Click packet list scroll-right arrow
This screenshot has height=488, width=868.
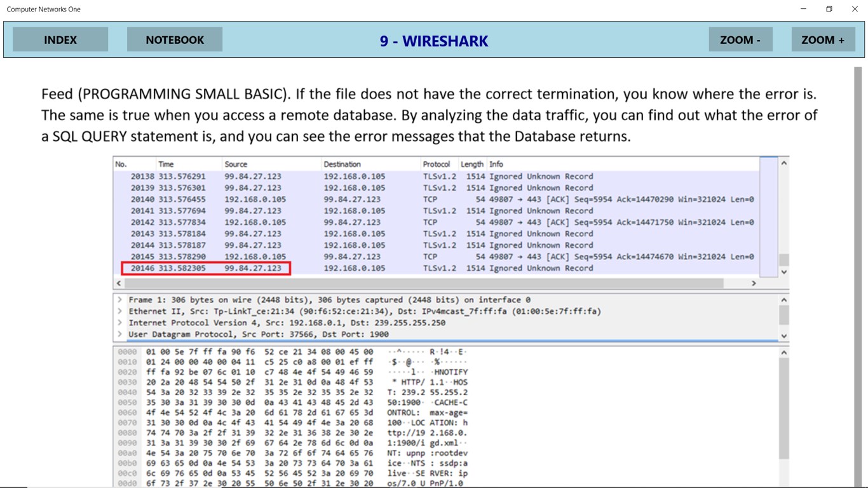[754, 283]
